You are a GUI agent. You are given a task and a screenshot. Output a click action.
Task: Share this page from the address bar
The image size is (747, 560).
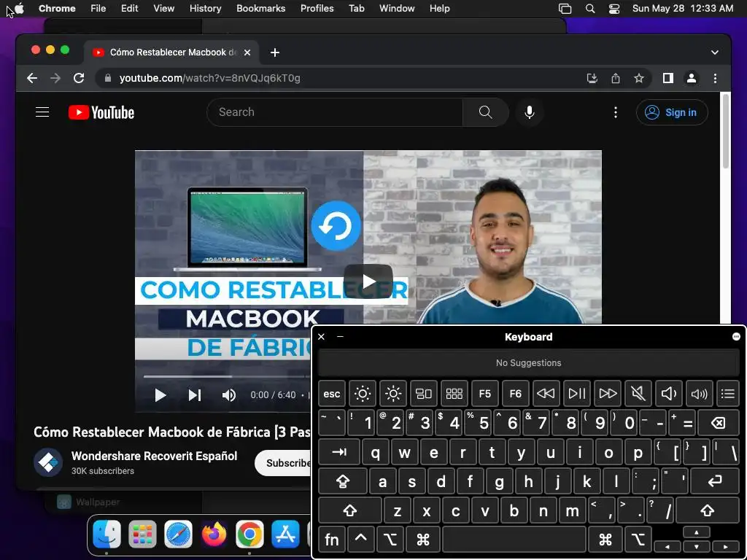coord(616,78)
